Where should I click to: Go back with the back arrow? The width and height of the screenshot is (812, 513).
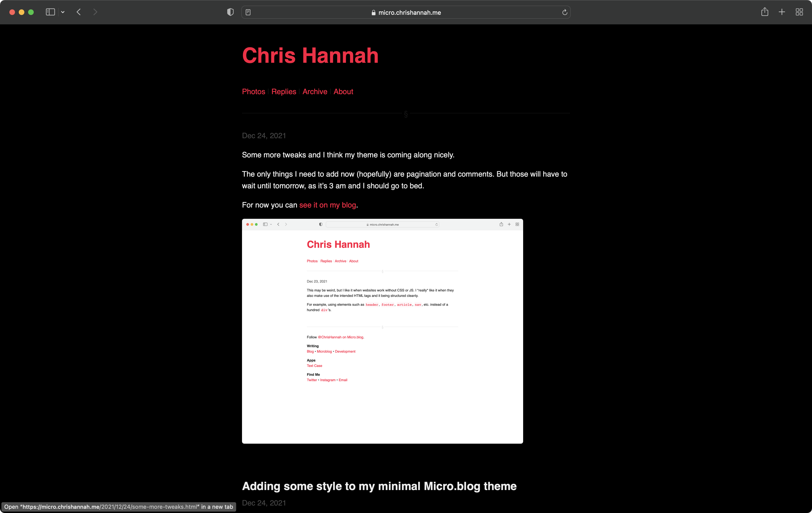[78, 12]
